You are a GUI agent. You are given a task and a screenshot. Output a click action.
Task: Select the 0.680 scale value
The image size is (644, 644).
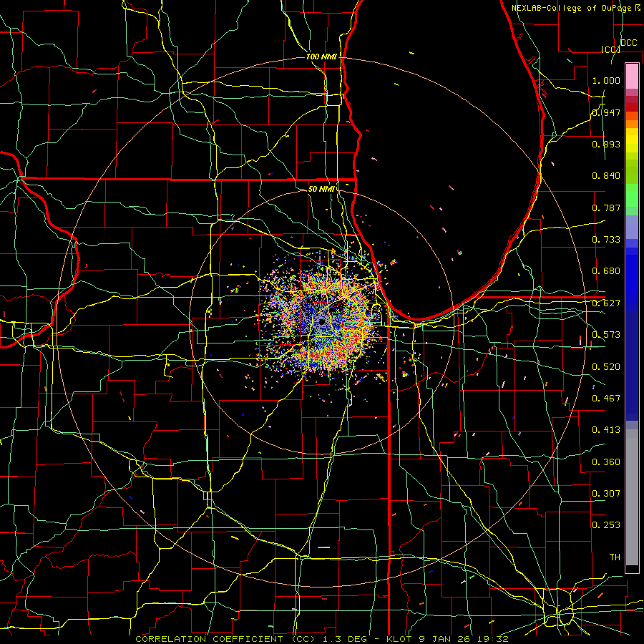pyautogui.click(x=606, y=271)
